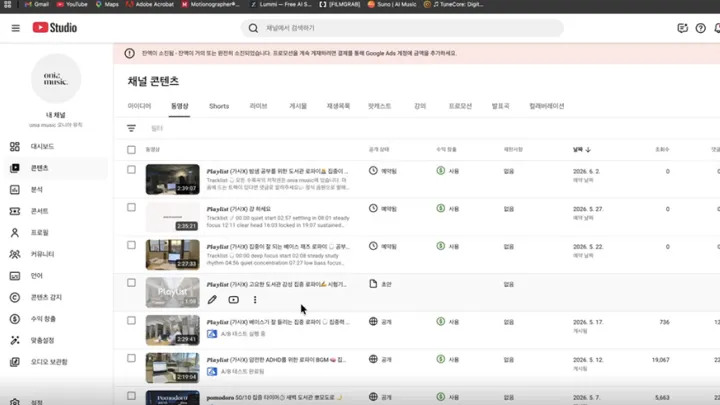Switch to the Promotions (프로모션) tab
The width and height of the screenshot is (720, 405).
click(460, 106)
